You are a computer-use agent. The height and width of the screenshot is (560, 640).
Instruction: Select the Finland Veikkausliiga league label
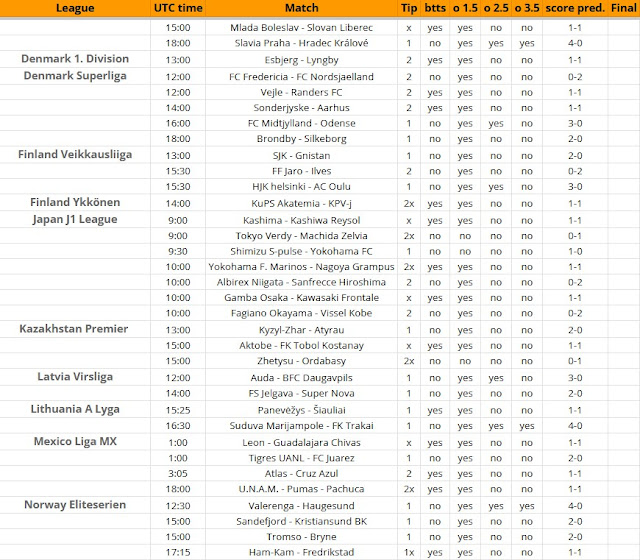(x=75, y=155)
